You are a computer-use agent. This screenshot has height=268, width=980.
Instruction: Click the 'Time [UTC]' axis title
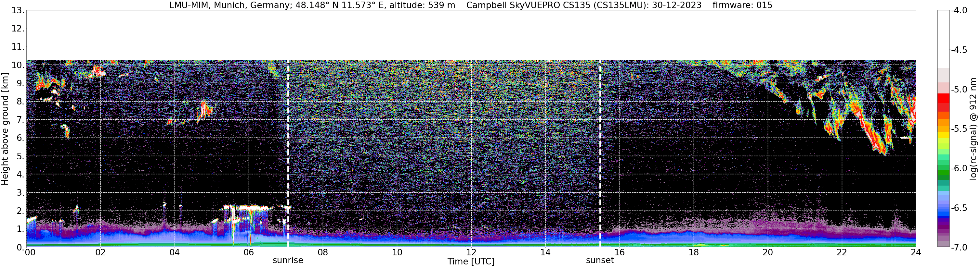pos(471,262)
